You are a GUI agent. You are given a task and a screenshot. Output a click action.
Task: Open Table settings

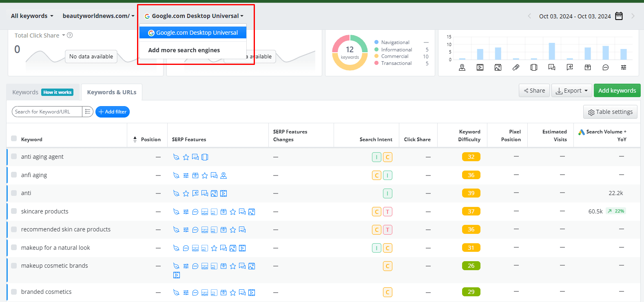(610, 112)
